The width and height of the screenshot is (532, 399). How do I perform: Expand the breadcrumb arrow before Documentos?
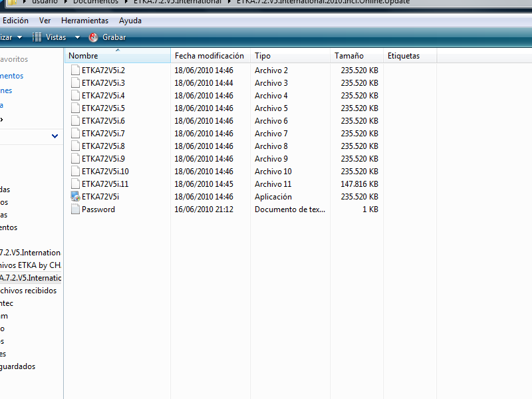66,2
